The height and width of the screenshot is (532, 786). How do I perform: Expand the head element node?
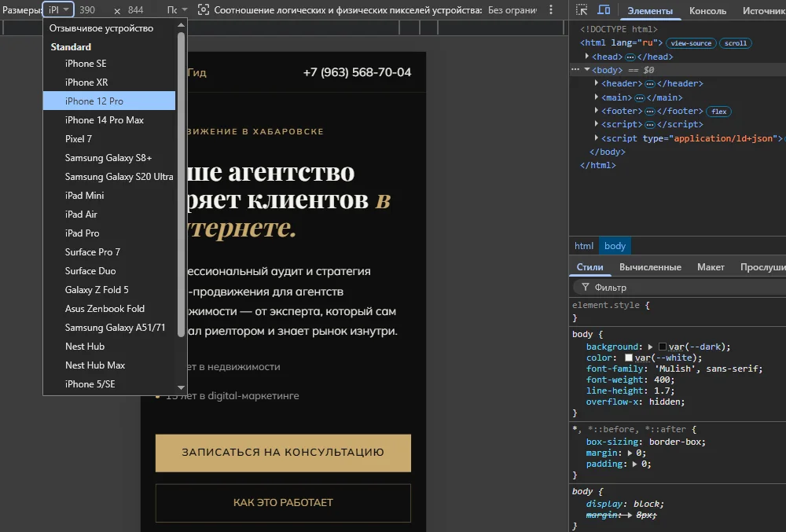coord(587,56)
